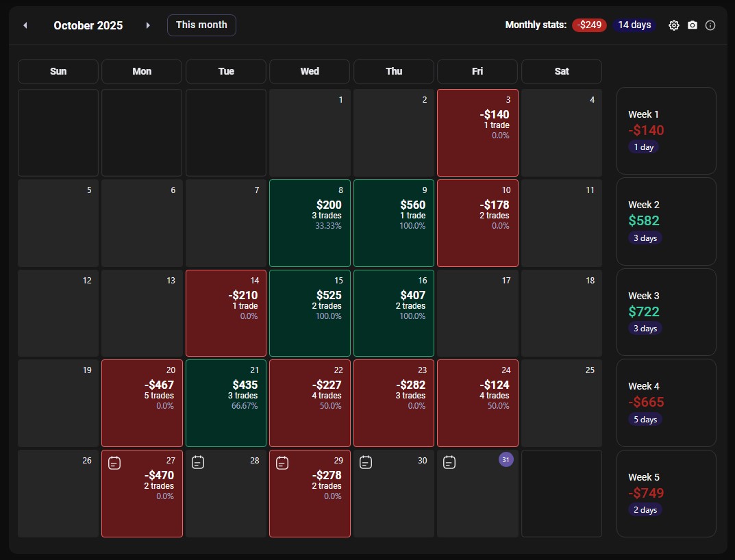Open the Week 5 summary card

click(x=667, y=494)
